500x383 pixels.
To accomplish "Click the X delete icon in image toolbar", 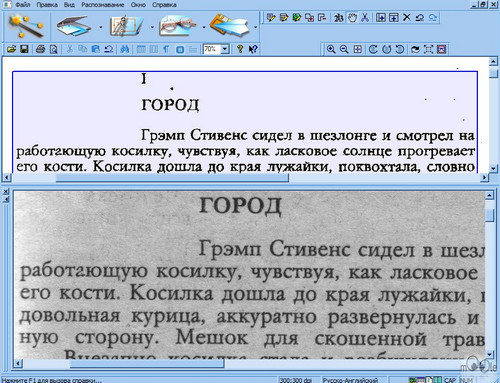I will pos(407,17).
